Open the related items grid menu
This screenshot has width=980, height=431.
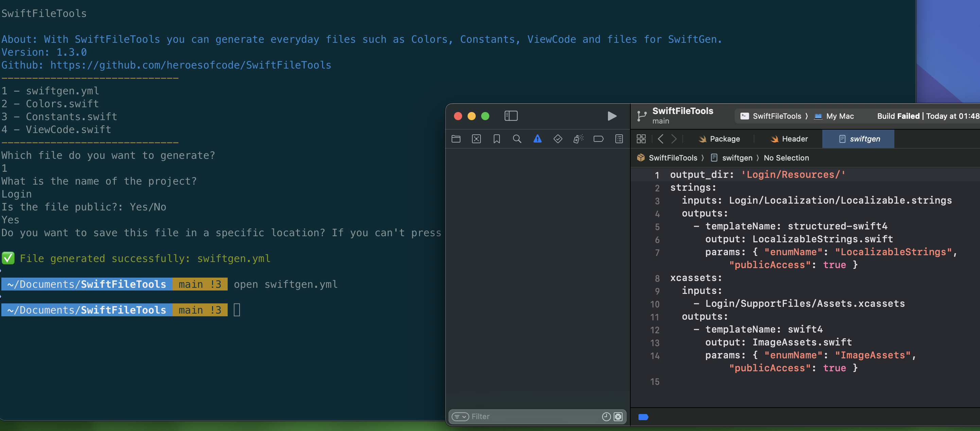click(x=641, y=139)
